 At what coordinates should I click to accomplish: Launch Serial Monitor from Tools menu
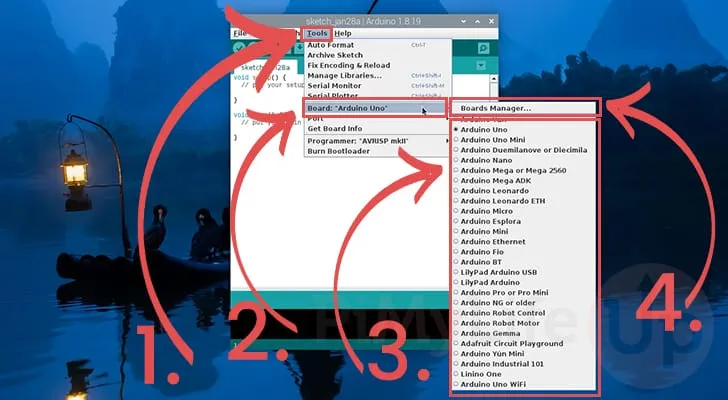pyautogui.click(x=377, y=86)
